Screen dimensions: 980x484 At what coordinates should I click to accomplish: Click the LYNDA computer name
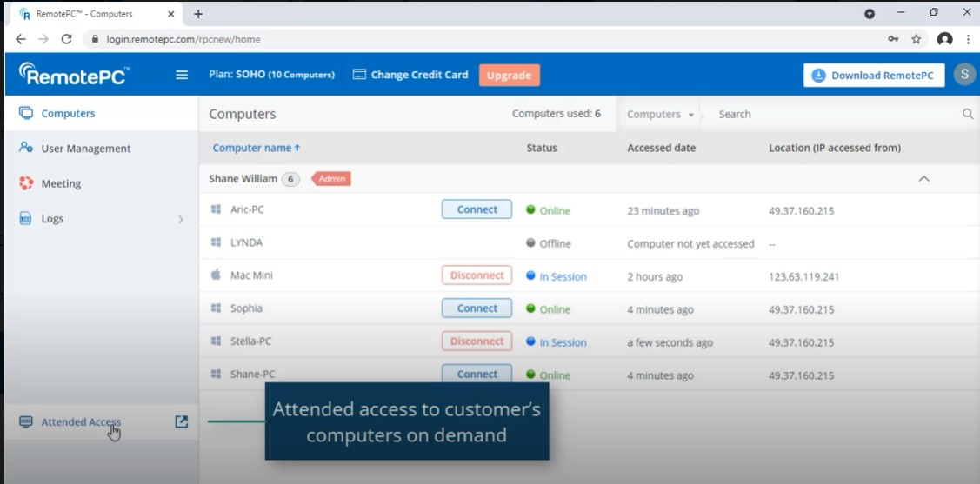246,242
